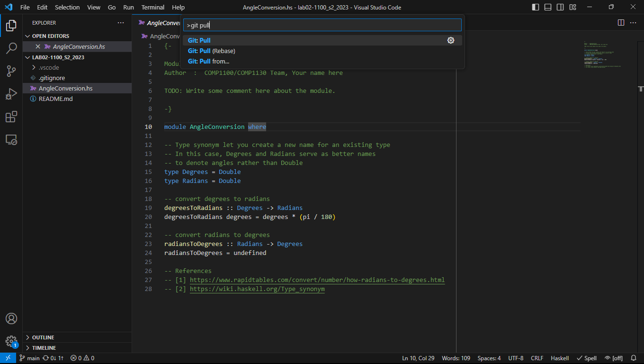Open README.md in Explorer

pos(77,99)
